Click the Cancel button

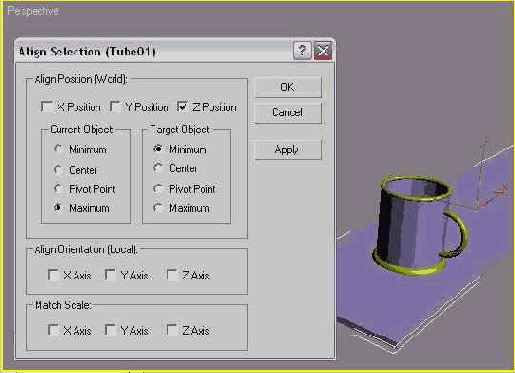pyautogui.click(x=288, y=112)
